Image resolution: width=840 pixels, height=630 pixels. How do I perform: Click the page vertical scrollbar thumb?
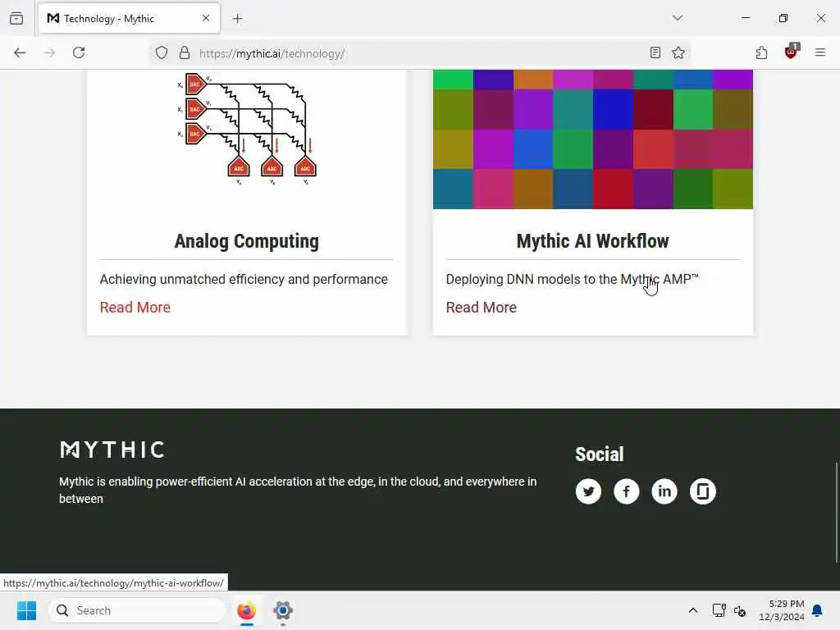point(836,513)
